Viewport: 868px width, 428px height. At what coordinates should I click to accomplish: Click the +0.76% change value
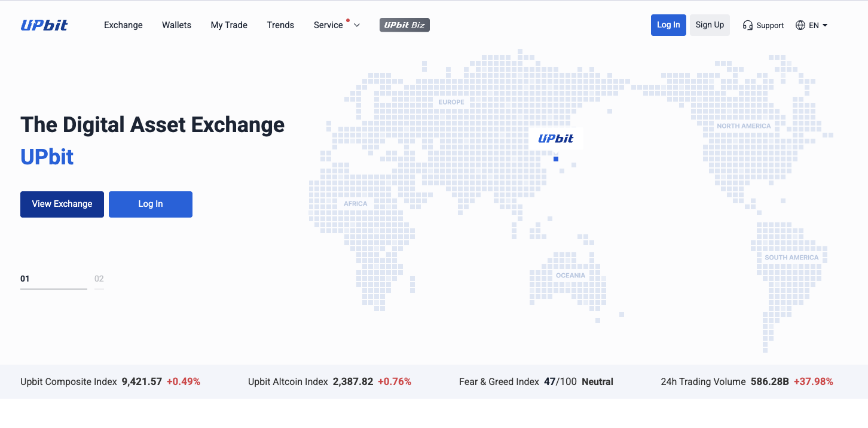coord(395,381)
